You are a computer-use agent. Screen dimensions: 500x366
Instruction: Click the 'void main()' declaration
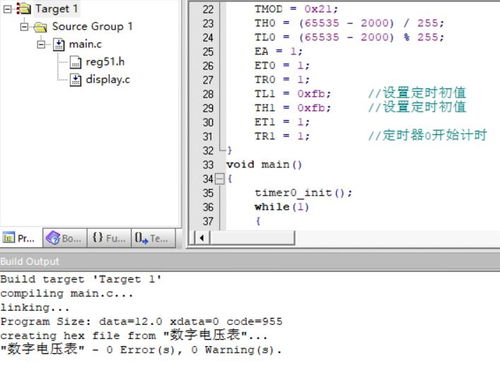[264, 165]
